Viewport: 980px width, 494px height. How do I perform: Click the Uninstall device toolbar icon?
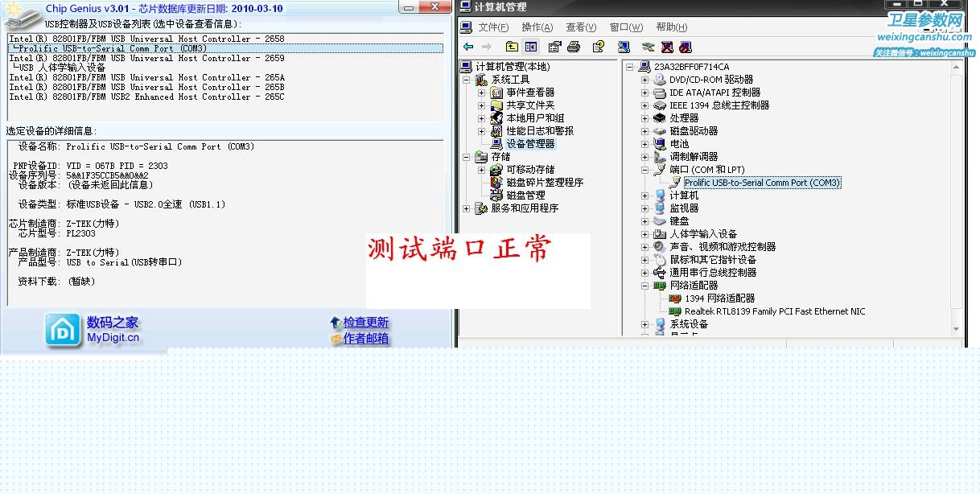(667, 47)
